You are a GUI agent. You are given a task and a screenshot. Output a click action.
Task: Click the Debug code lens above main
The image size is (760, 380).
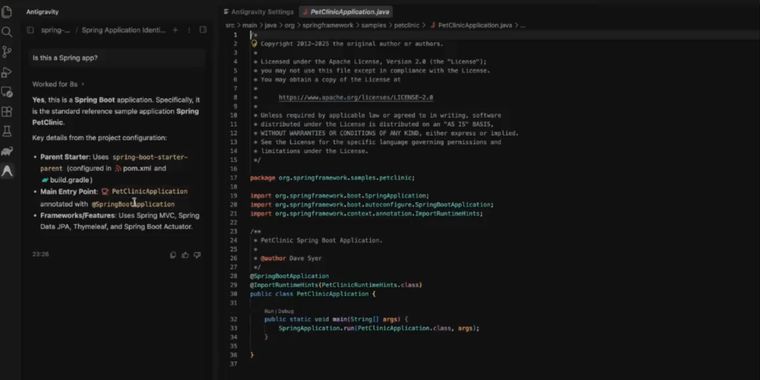(285, 311)
